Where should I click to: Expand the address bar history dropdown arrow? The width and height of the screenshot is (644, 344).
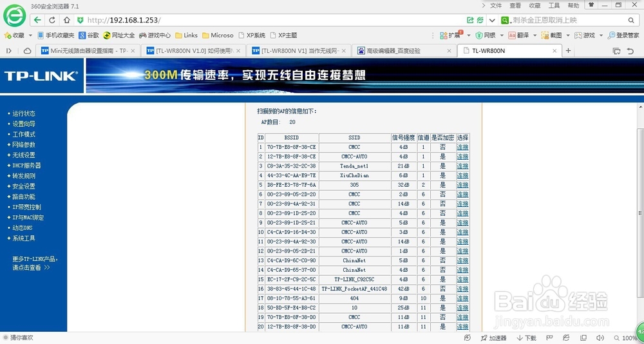pyautogui.click(x=491, y=20)
